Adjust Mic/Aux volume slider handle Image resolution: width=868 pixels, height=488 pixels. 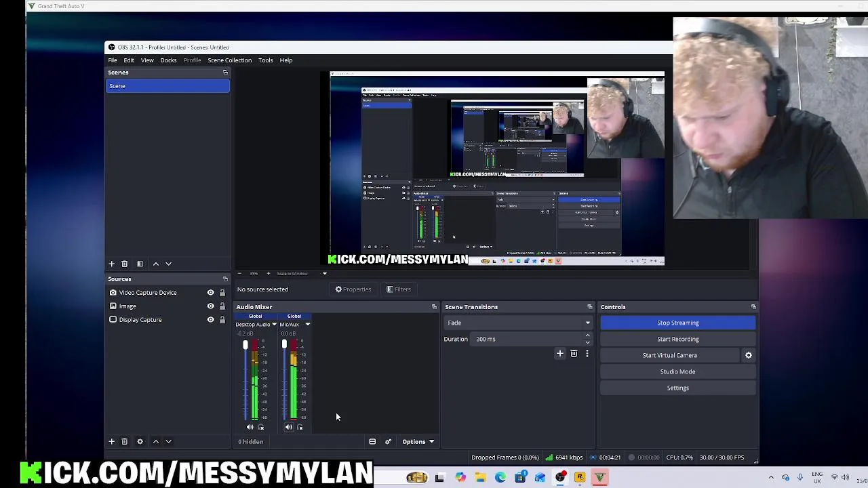pos(284,345)
